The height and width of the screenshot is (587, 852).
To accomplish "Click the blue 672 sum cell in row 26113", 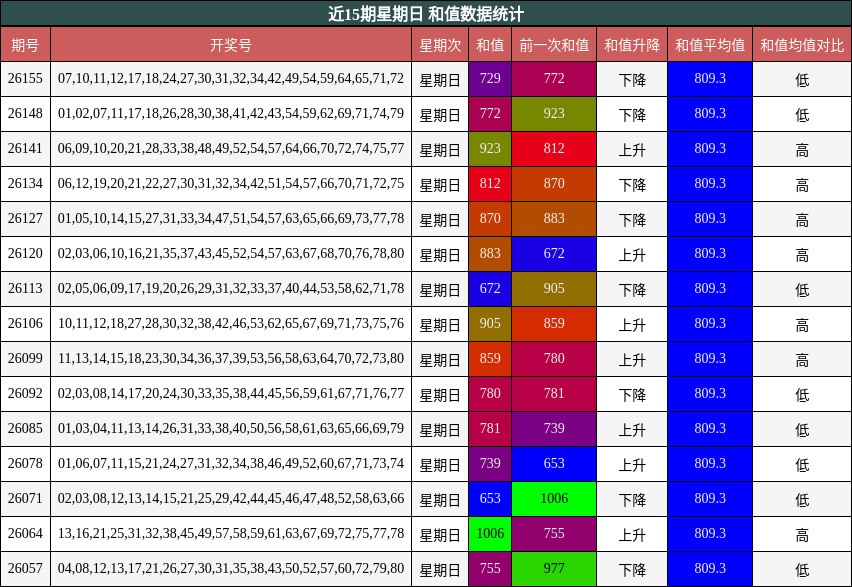I will coord(490,289).
